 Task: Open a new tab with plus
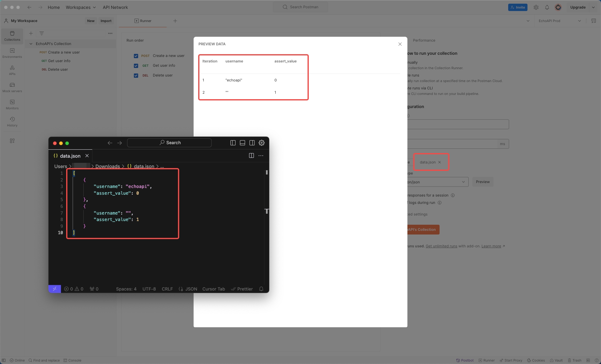175,21
